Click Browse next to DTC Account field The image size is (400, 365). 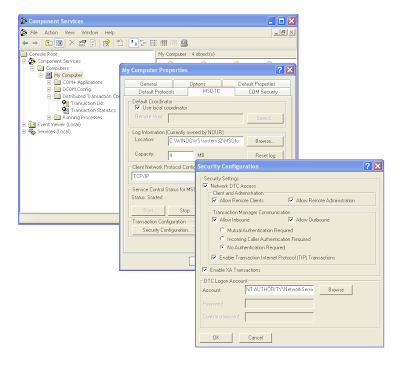click(336, 290)
